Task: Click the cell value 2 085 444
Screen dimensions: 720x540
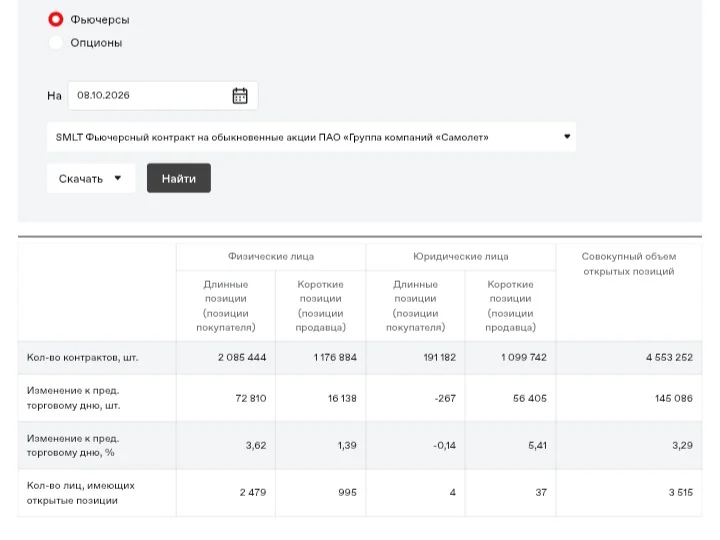Action: click(242, 357)
